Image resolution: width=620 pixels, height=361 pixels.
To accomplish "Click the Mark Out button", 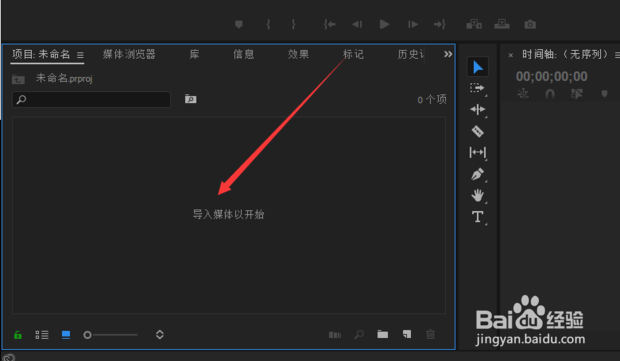I will coord(293,25).
